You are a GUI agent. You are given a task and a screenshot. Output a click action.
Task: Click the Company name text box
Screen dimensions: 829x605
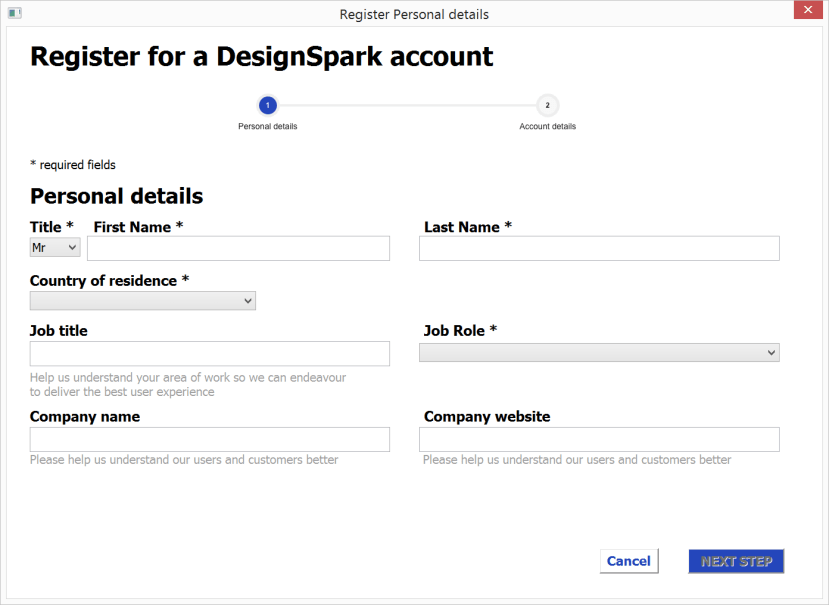point(210,439)
